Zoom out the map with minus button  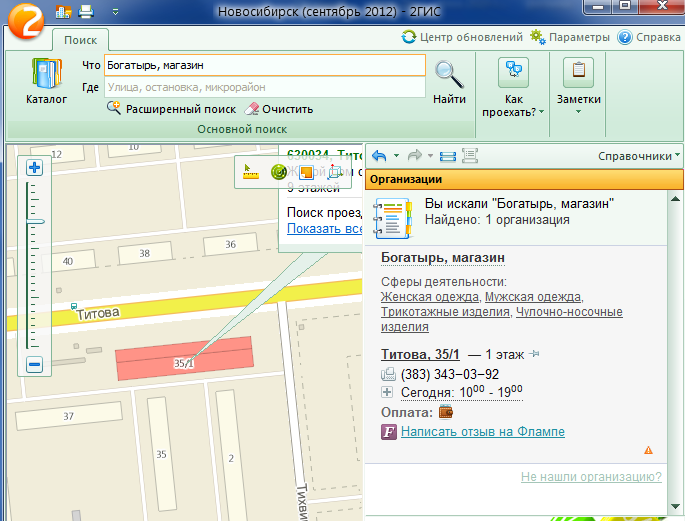click(35, 364)
